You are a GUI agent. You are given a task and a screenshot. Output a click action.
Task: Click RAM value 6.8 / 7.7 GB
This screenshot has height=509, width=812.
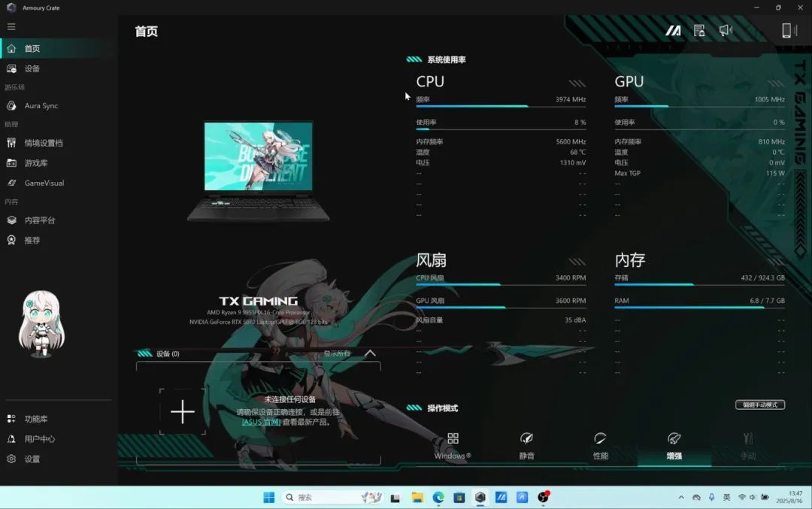pos(768,301)
